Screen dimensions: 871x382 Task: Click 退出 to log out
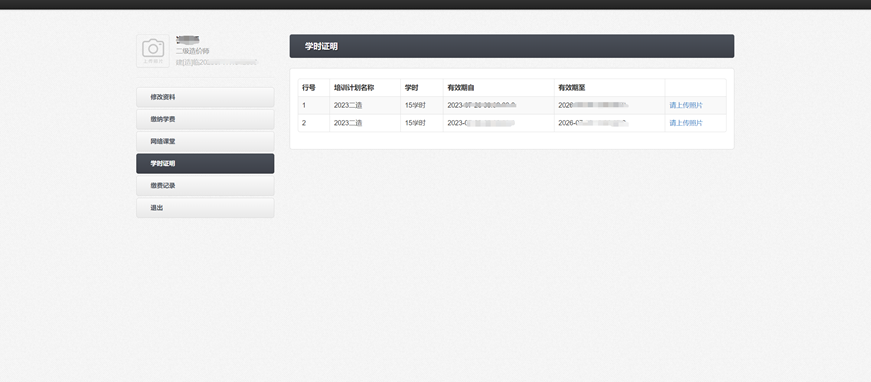coord(205,208)
